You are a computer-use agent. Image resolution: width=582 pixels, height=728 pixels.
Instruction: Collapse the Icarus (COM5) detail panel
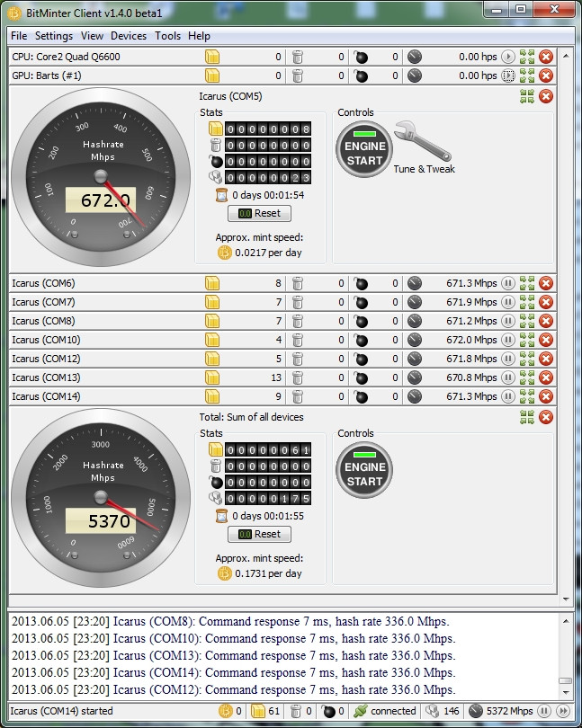pos(527,96)
